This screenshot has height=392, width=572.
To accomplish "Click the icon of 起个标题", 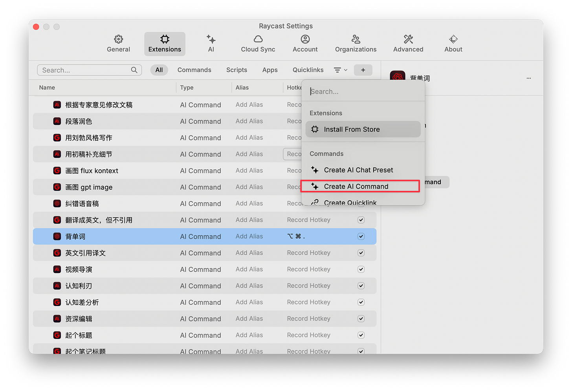I will (x=57, y=335).
